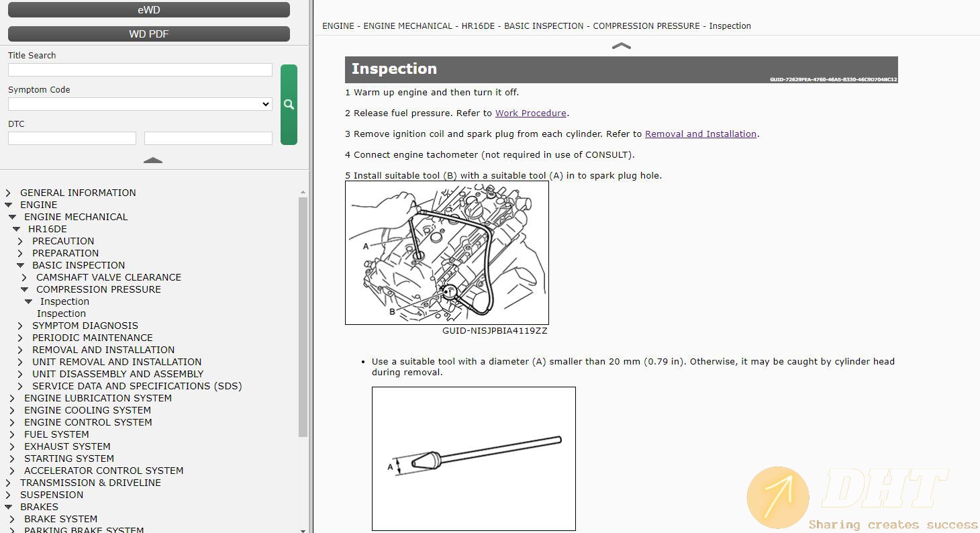Select SUSPENSION tree section

coord(52,495)
